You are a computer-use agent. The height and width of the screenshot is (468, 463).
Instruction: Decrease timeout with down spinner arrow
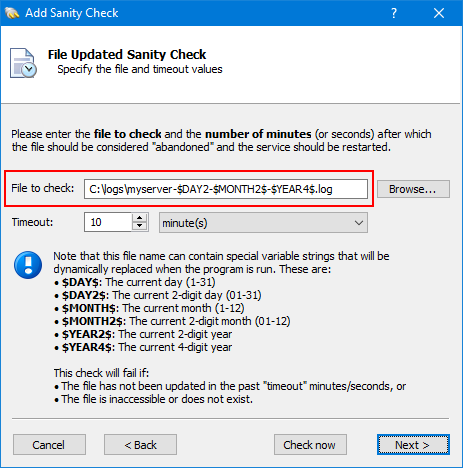pos(140,227)
